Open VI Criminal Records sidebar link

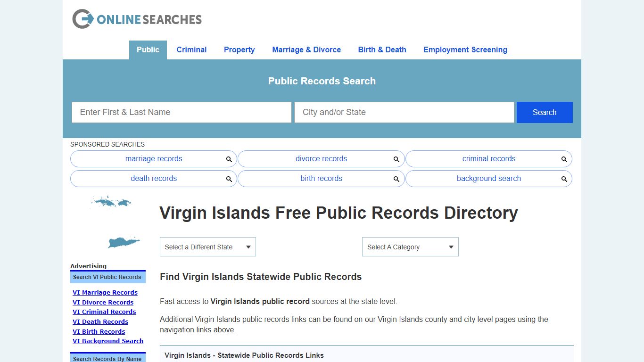(104, 312)
